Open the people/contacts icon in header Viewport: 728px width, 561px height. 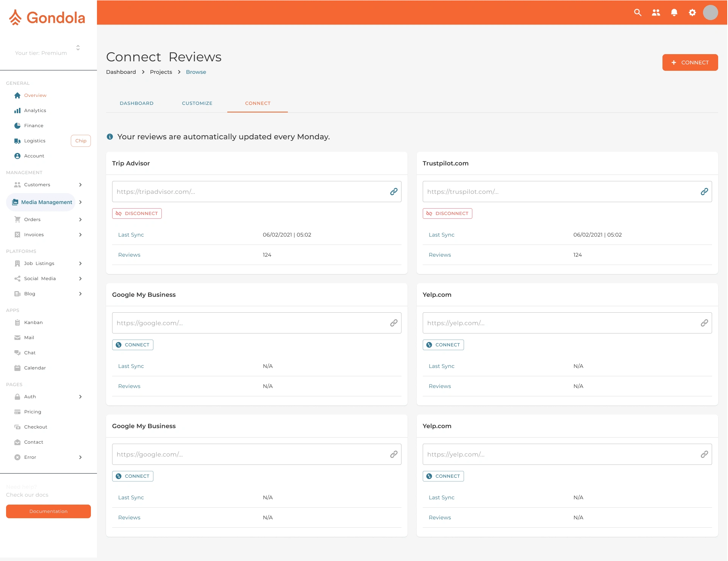tap(656, 12)
